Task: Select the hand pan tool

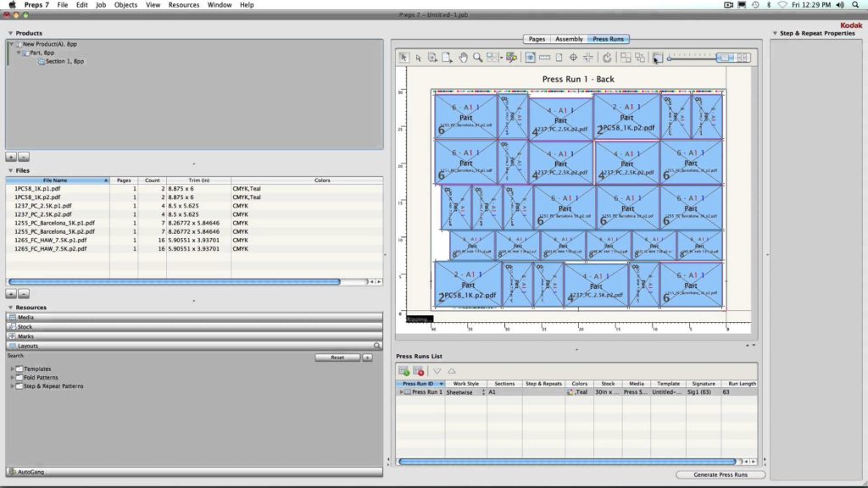Action: pyautogui.click(x=464, y=58)
